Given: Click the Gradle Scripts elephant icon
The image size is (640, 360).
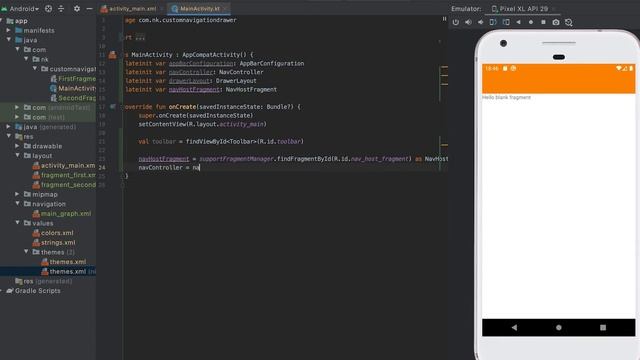Looking at the screenshot, I should click(10, 291).
